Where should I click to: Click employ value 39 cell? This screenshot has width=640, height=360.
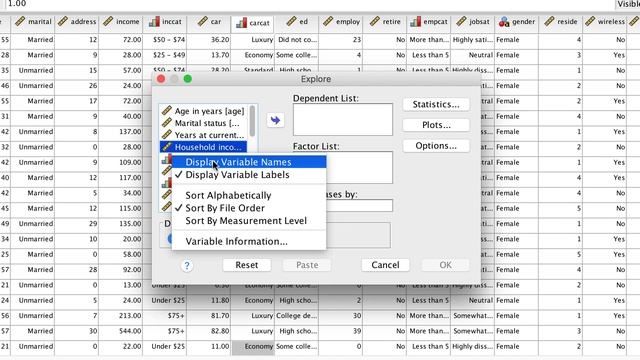coord(341,331)
